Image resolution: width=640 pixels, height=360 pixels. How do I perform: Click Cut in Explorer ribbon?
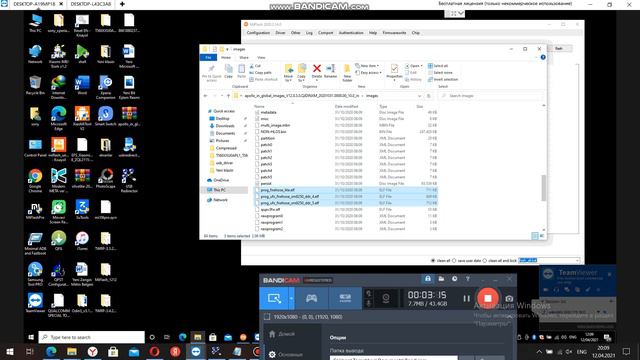click(x=255, y=66)
